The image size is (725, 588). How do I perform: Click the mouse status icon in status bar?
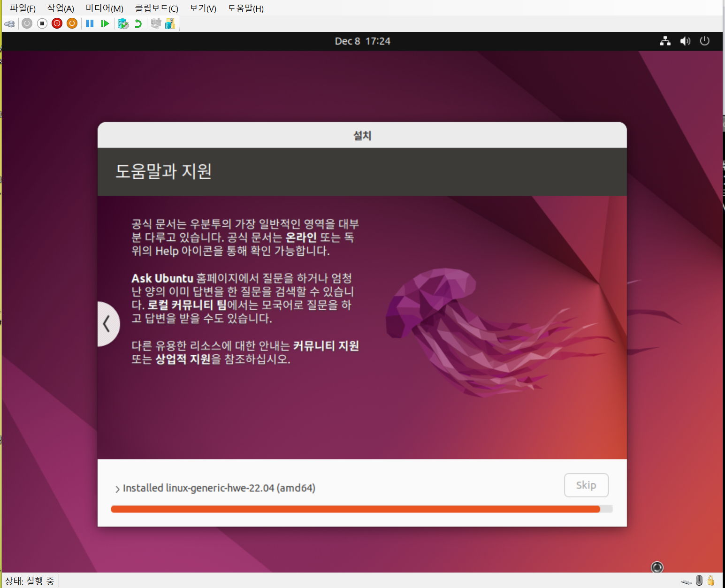pyautogui.click(x=699, y=580)
